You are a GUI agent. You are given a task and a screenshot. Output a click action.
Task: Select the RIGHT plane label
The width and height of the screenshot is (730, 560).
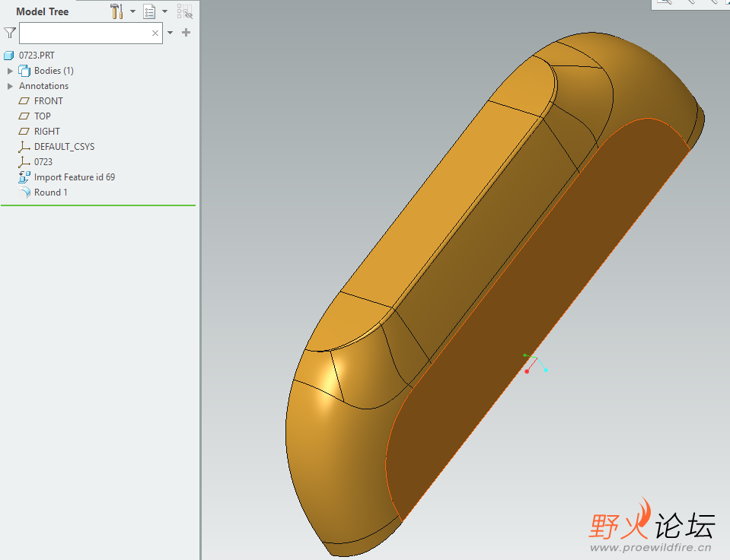[x=47, y=132]
